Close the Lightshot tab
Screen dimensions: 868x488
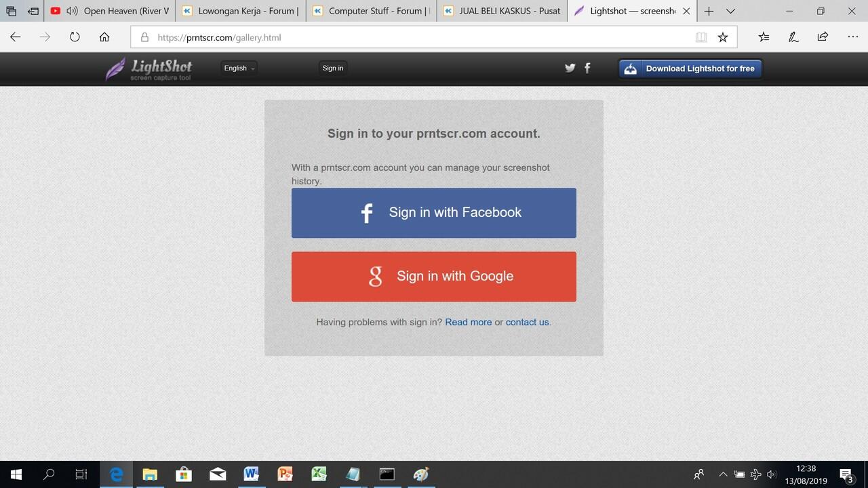coord(687,12)
